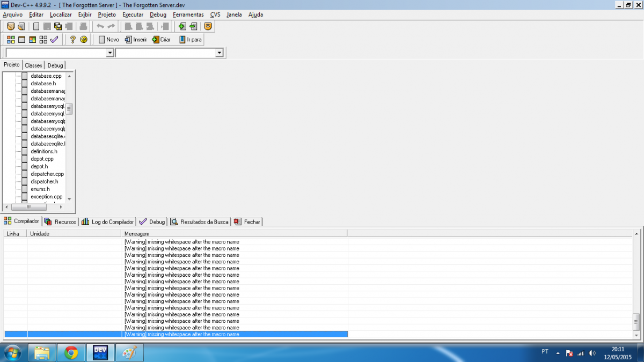Click the Mensagem column header
The height and width of the screenshot is (362, 644).
(x=235, y=234)
